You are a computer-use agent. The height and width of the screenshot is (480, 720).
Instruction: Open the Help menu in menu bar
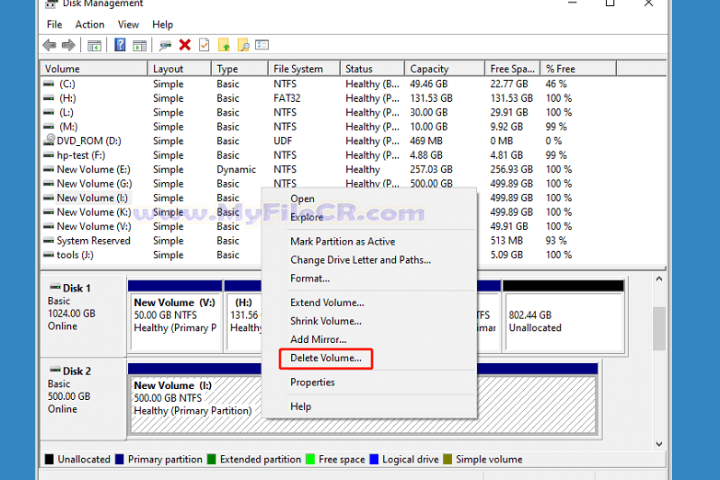coord(163,24)
